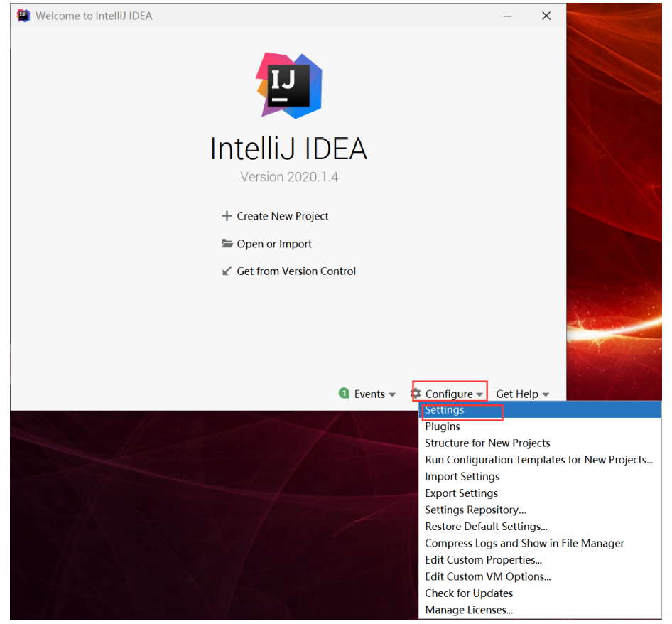Select Compress Logs and Show in File Manager

point(540,544)
